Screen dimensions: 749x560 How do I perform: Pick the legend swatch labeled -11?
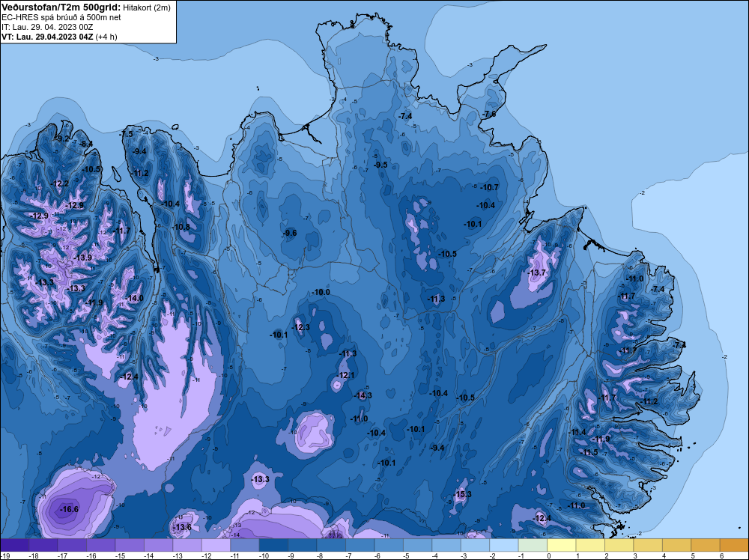click(x=245, y=545)
